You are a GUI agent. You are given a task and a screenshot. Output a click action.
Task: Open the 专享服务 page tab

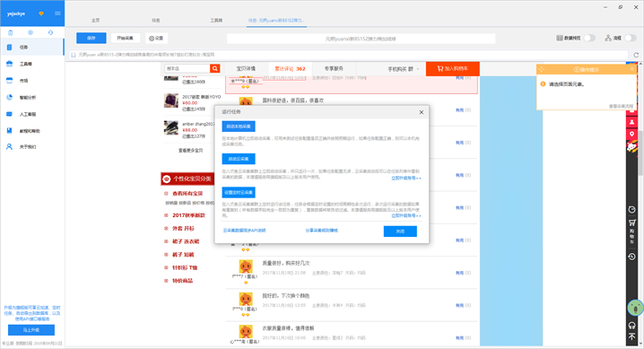click(334, 68)
